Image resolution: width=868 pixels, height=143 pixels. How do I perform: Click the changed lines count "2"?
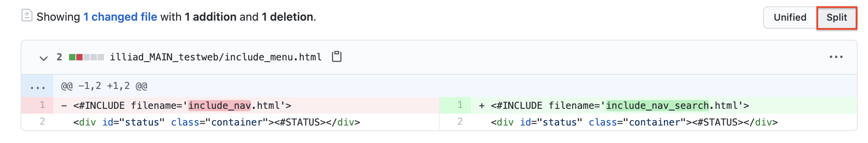(59, 57)
